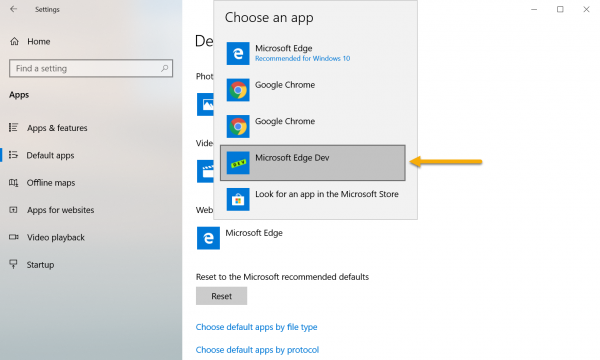Click the search magnifier icon
The width and height of the screenshot is (600, 360).
[x=165, y=68]
